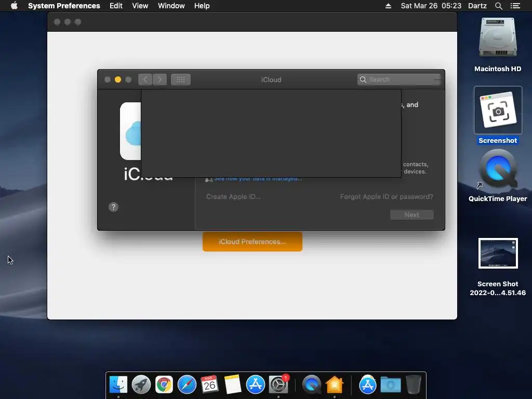Open Notification Center list icon

tap(515, 6)
